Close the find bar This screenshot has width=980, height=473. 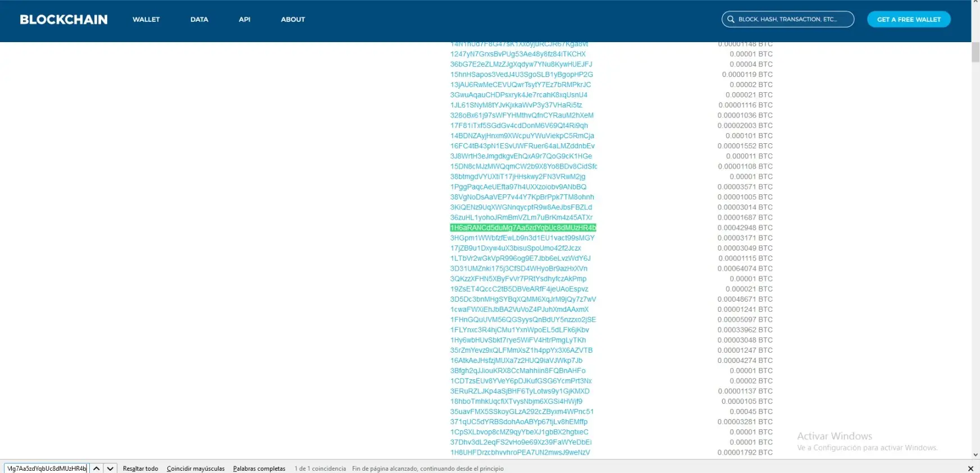pyautogui.click(x=970, y=469)
